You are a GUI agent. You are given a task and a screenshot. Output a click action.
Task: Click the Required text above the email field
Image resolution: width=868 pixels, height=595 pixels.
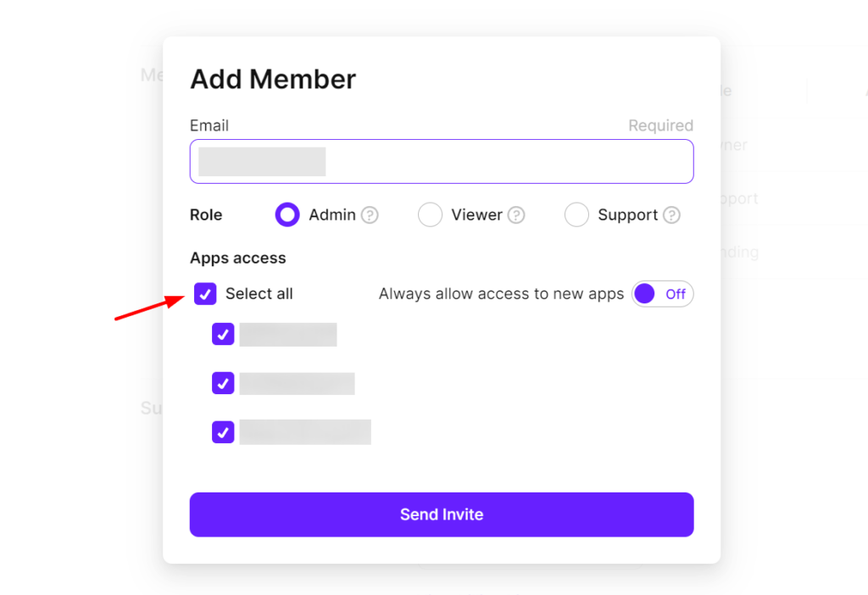pos(660,125)
